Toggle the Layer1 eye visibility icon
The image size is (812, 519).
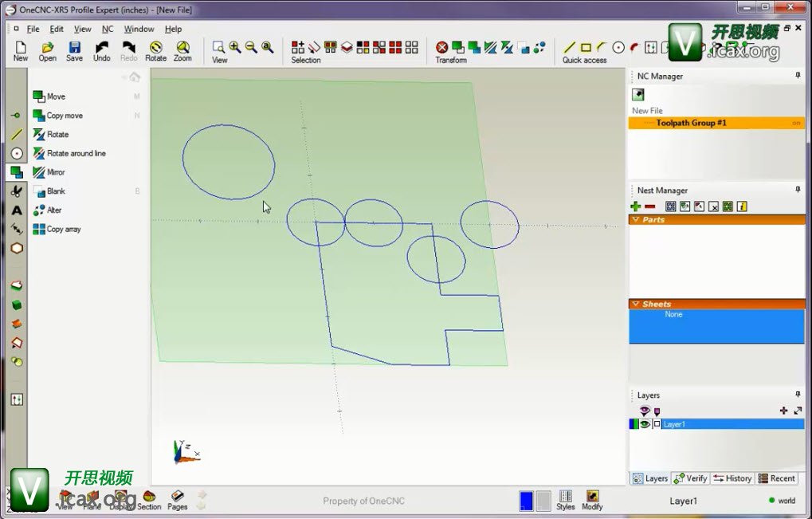[x=645, y=424]
